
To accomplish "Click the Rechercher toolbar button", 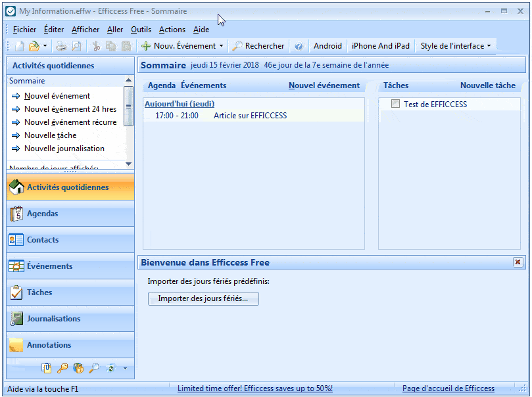I will coord(258,46).
